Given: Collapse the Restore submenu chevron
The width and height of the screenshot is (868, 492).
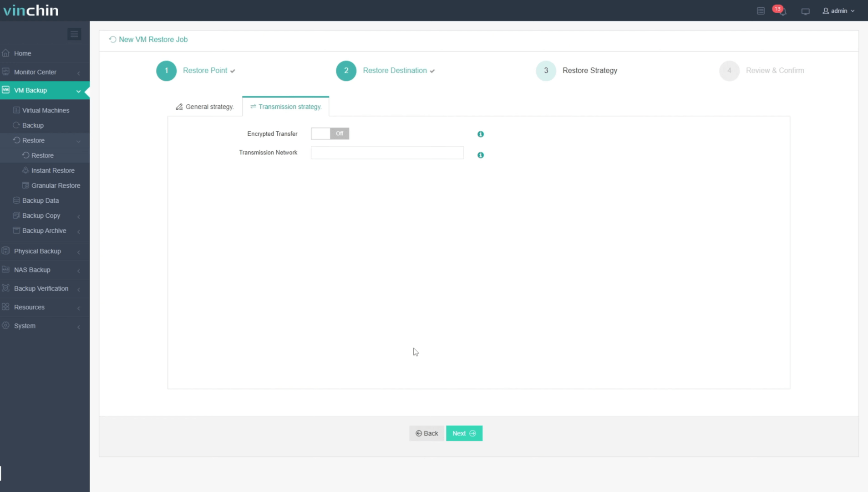Looking at the screenshot, I should pyautogui.click(x=78, y=141).
